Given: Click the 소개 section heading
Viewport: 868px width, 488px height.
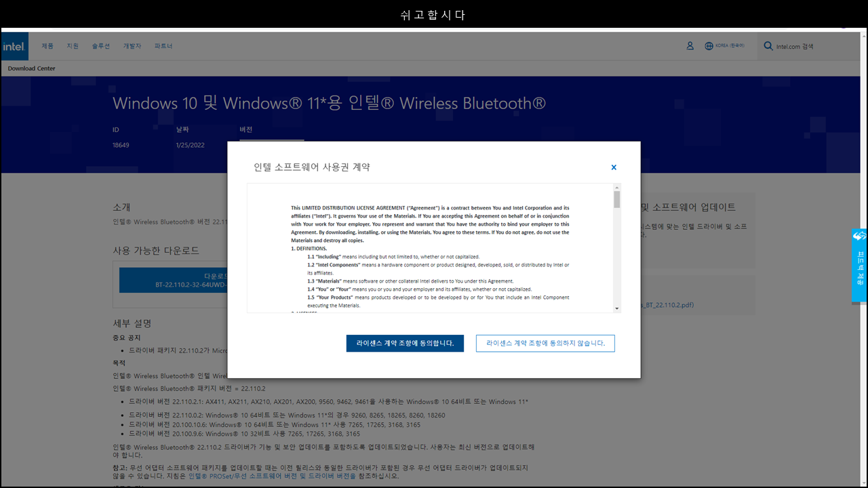Looking at the screenshot, I should point(121,207).
